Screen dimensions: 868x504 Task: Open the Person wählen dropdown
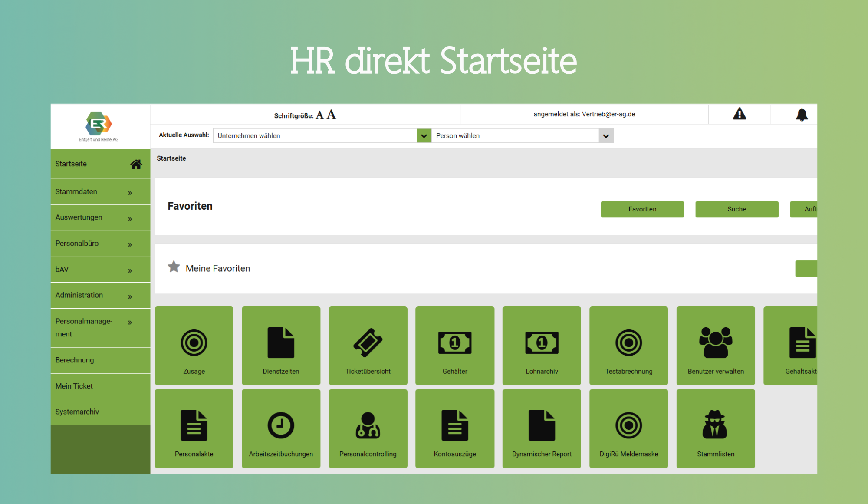tap(606, 135)
